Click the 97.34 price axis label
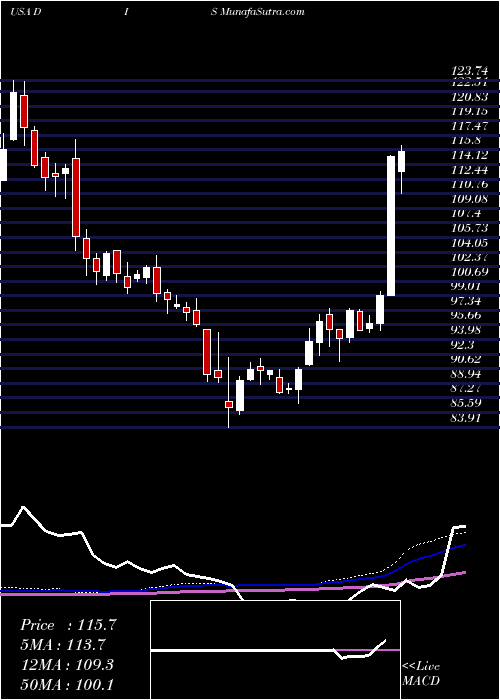 tap(467, 301)
